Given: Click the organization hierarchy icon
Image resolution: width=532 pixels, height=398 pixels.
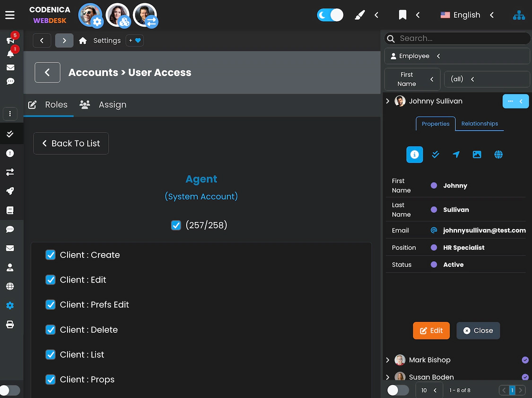Looking at the screenshot, I should pos(519,15).
